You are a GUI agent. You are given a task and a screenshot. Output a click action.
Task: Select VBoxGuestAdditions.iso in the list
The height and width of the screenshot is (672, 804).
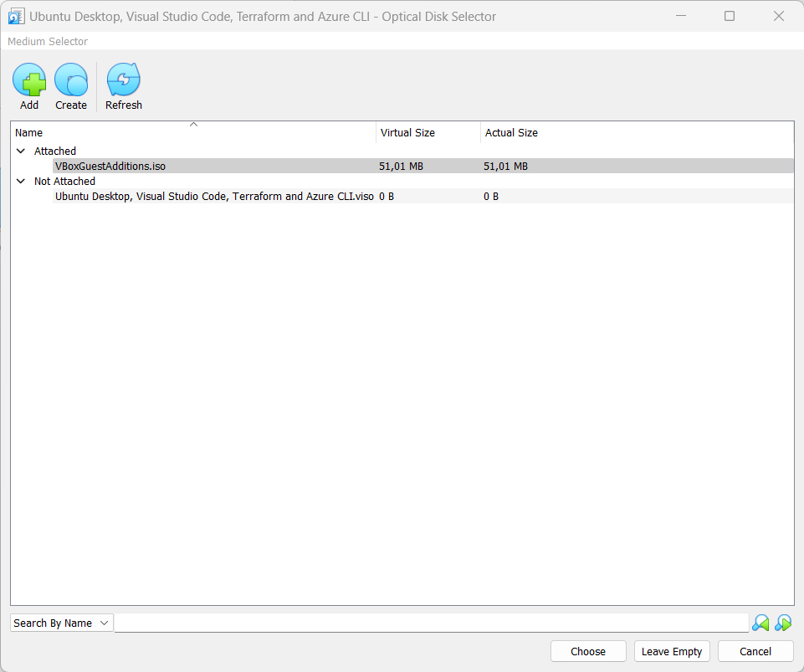110,166
